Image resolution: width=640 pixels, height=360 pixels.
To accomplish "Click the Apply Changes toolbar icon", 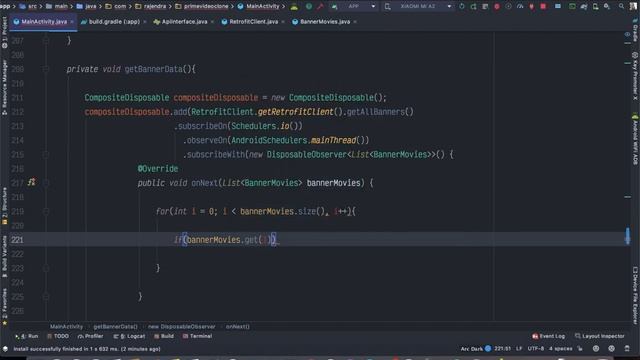I will tap(473, 6).
